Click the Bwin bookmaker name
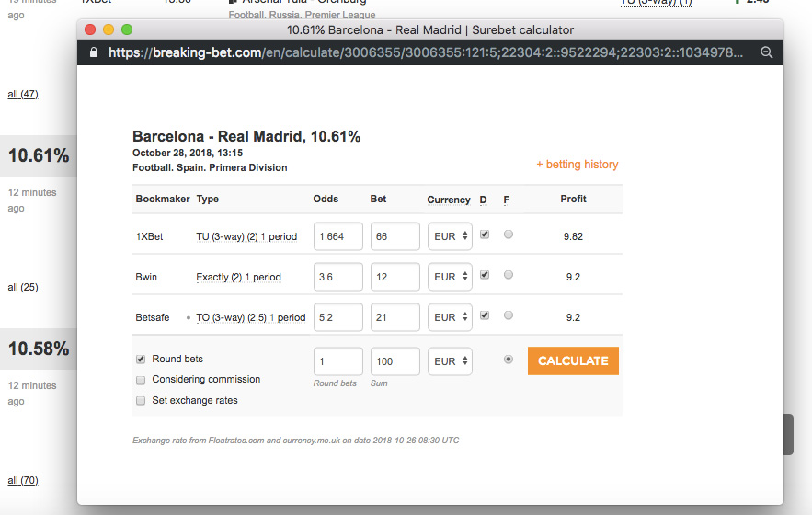 tap(146, 277)
